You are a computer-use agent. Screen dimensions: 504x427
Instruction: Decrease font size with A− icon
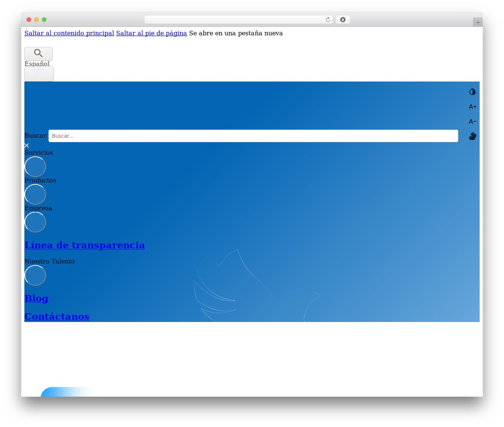point(472,121)
